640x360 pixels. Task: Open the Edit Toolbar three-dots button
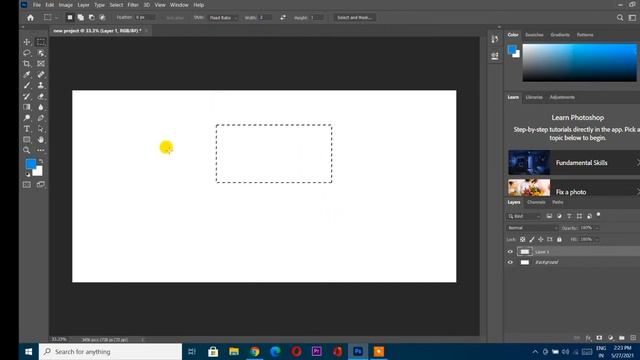41,150
